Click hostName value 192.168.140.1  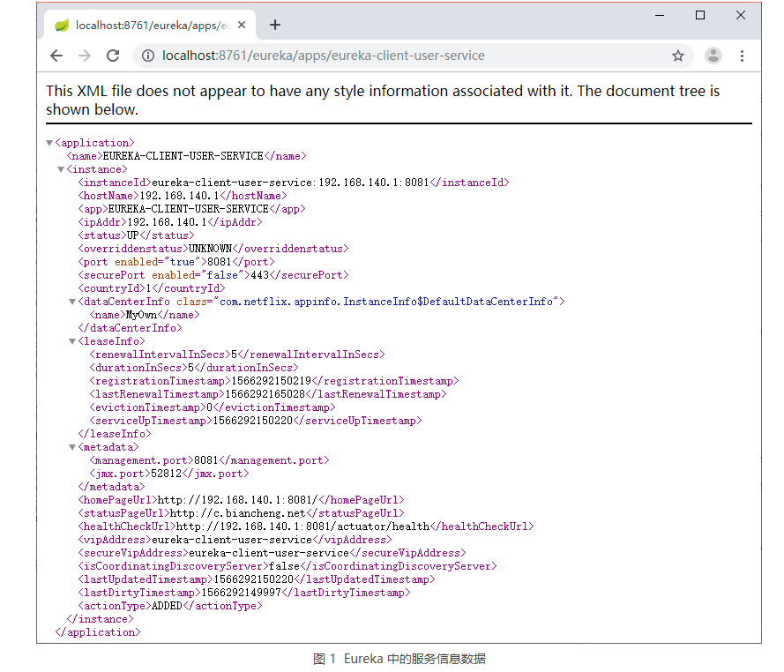coord(180,196)
